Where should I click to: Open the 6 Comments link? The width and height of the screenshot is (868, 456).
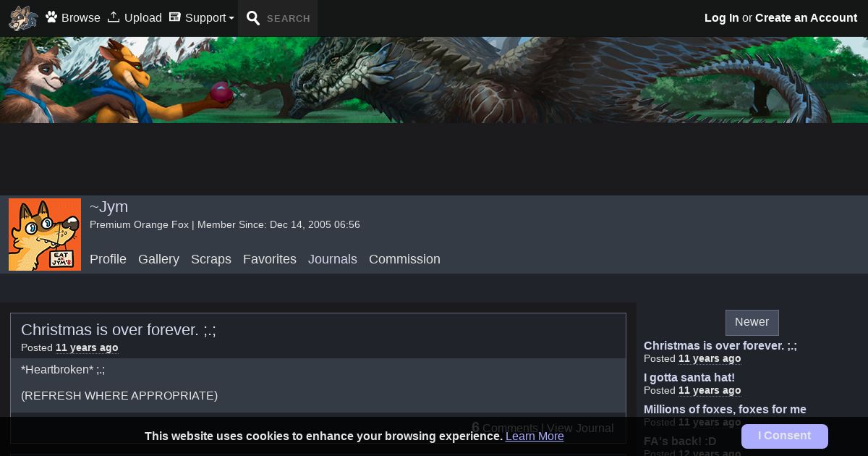[x=505, y=428]
